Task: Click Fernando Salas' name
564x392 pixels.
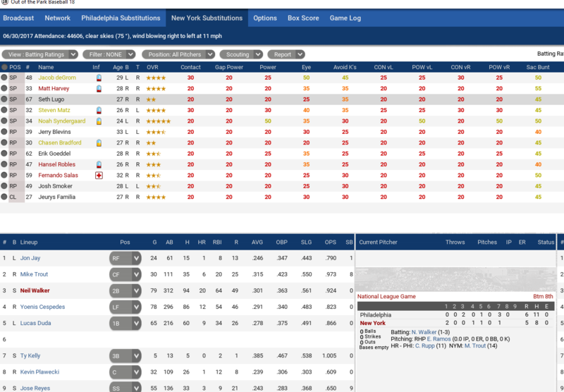Action: pos(59,176)
